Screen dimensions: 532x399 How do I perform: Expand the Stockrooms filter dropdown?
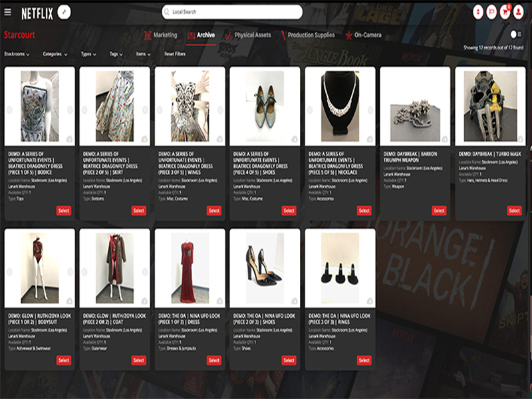click(17, 54)
